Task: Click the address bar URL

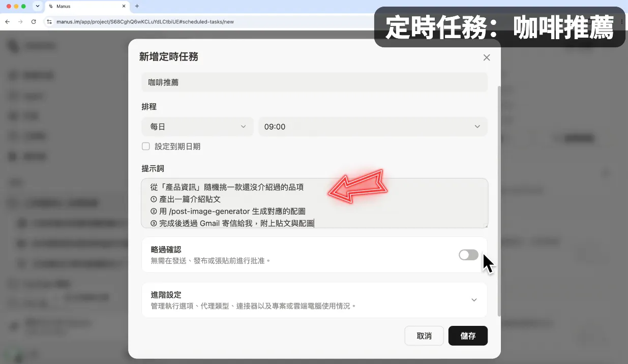Action: (x=145, y=22)
